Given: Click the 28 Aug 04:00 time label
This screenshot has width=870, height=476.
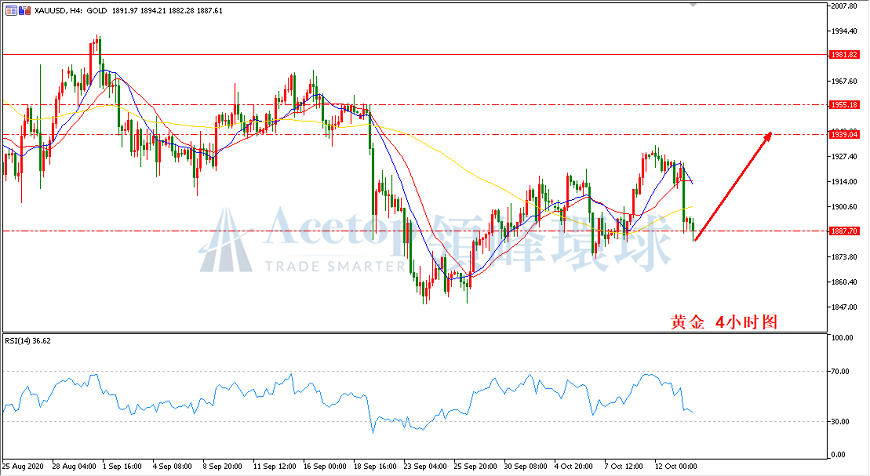Looking at the screenshot, I should 74,466.
